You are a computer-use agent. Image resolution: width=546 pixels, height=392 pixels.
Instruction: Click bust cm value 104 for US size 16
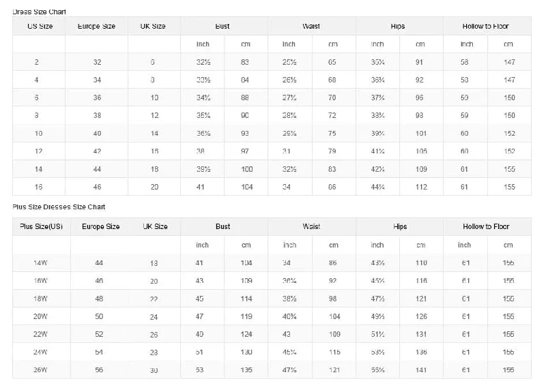click(247, 187)
